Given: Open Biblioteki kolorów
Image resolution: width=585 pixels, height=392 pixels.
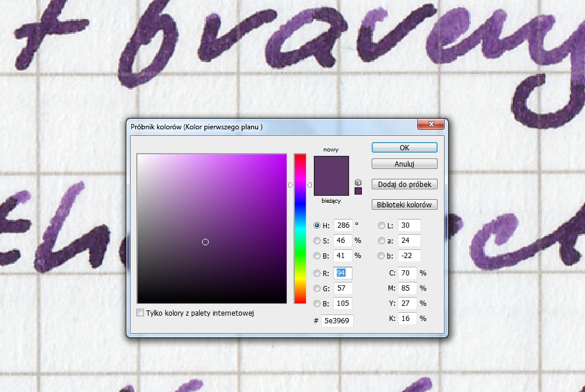Looking at the screenshot, I should (x=404, y=204).
